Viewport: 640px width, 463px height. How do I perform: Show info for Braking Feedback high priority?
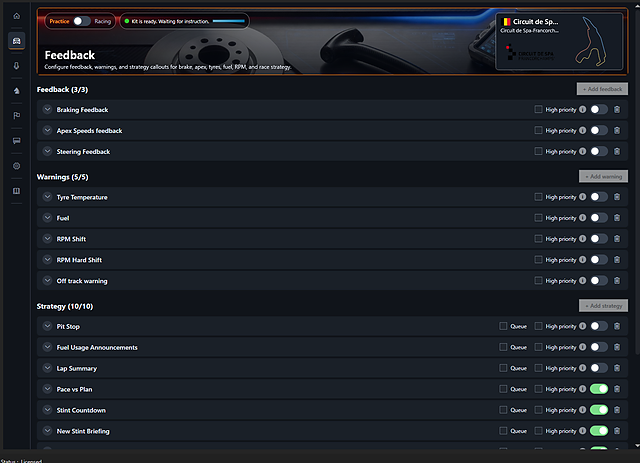(x=582, y=109)
